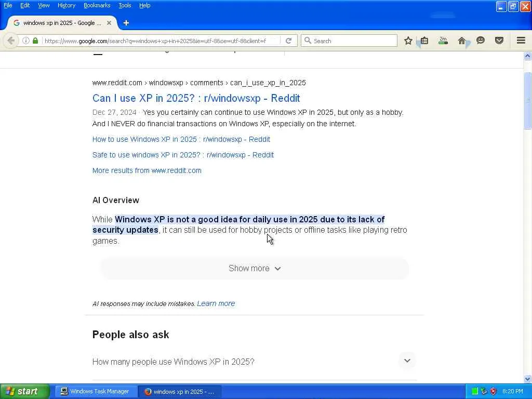Open the Tools menu
The width and height of the screenshot is (532, 399).
[x=125, y=5]
